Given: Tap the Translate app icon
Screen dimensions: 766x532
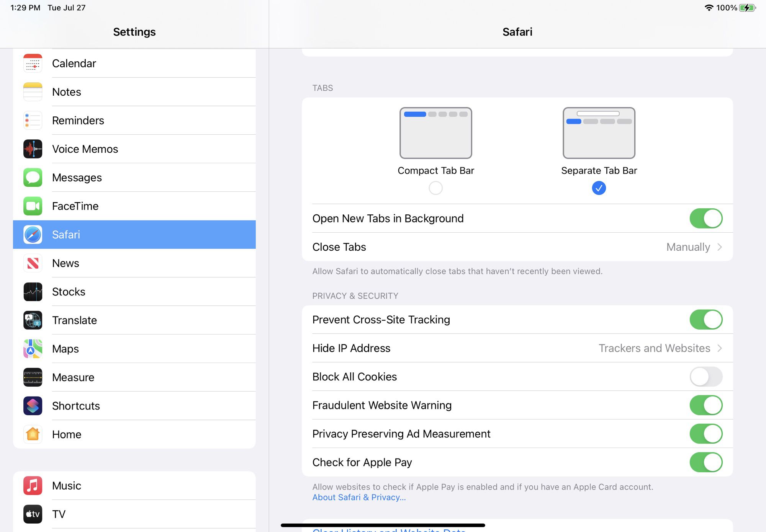Looking at the screenshot, I should pos(33,320).
